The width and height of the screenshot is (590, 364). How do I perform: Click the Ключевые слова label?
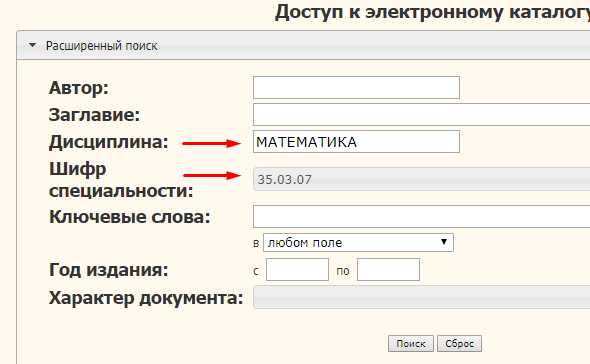click(x=129, y=217)
